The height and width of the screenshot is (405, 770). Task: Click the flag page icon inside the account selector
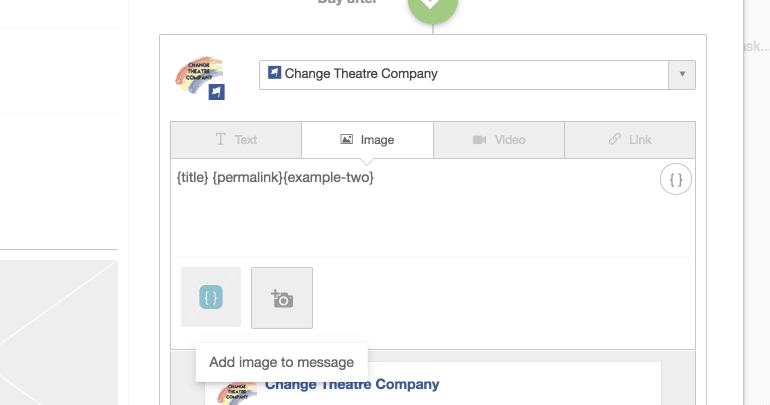[x=275, y=73]
